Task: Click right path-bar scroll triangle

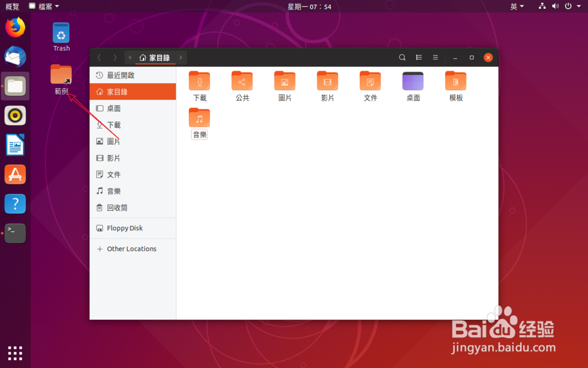Action: click(181, 58)
